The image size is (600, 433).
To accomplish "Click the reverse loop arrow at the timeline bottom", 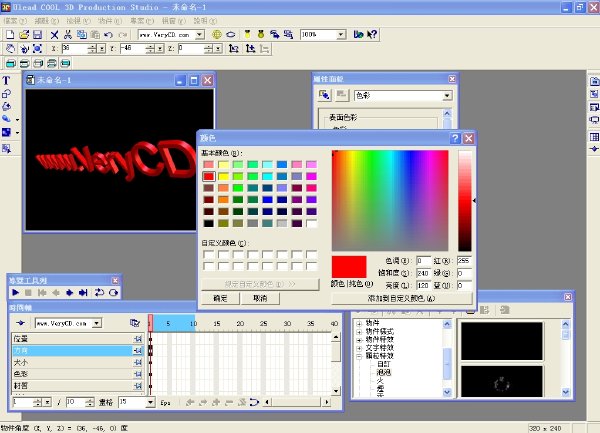I will (254, 402).
